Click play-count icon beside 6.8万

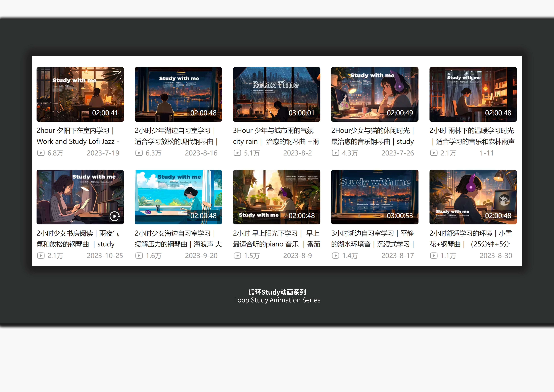[x=41, y=153]
